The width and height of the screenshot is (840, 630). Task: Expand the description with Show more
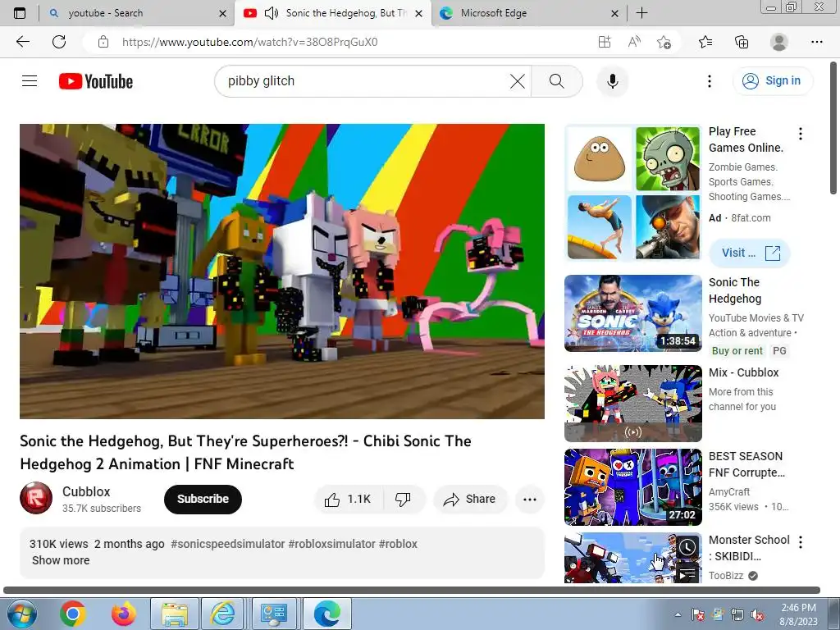[x=61, y=560]
